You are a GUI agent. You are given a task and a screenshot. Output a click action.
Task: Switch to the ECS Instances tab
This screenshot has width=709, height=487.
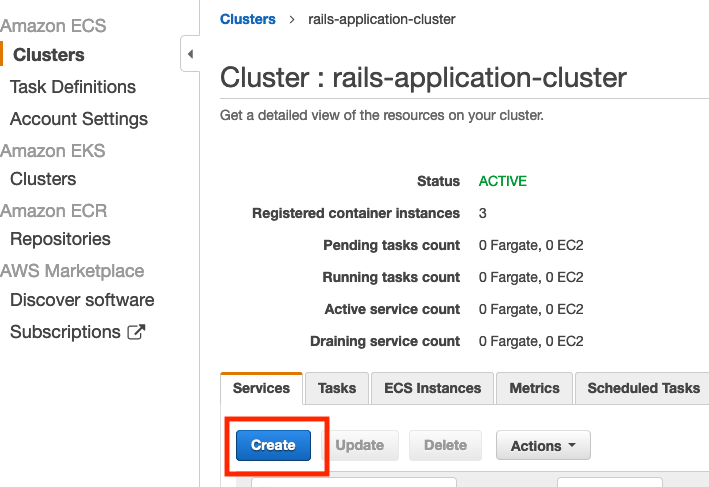coord(432,388)
